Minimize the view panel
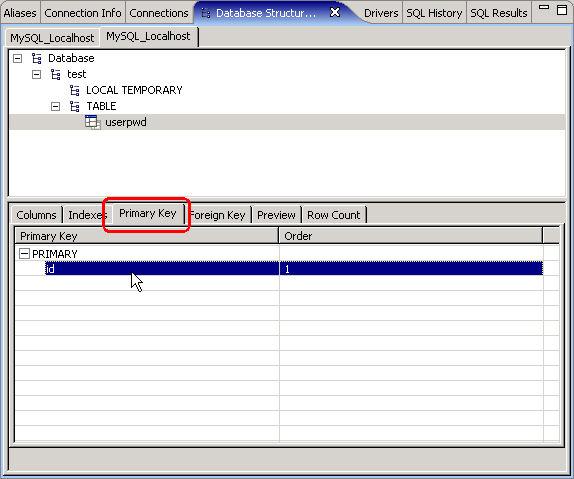574x479 pixels. 544,7
